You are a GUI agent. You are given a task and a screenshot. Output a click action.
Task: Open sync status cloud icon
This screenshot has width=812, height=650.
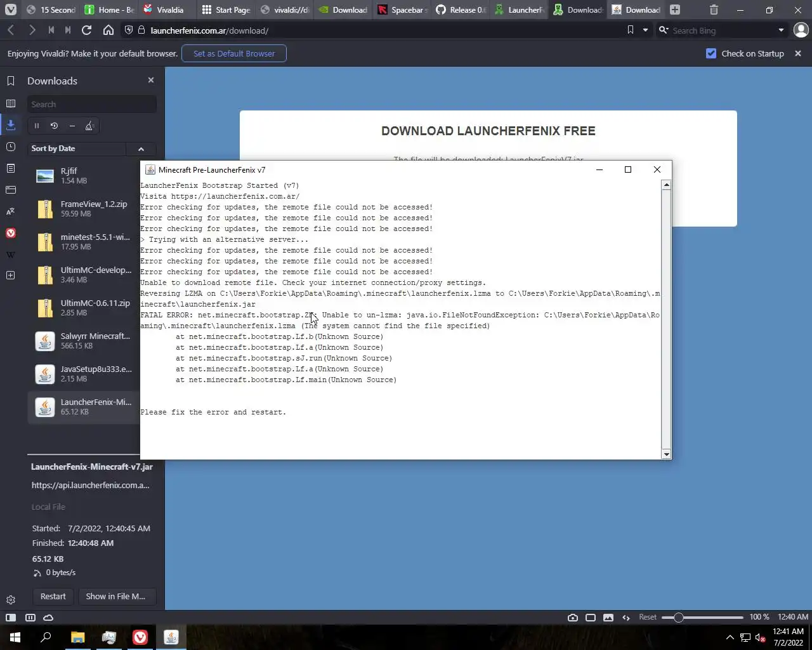pyautogui.click(x=48, y=617)
